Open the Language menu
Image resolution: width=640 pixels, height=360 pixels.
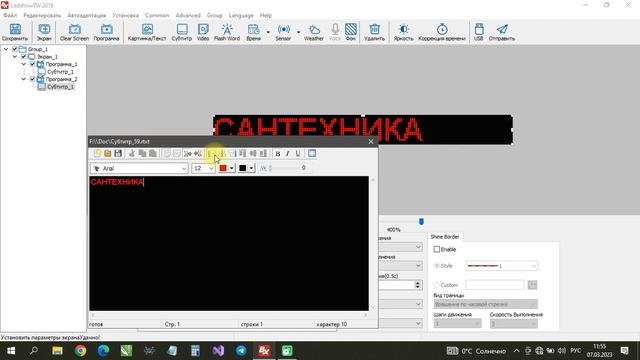(241, 15)
